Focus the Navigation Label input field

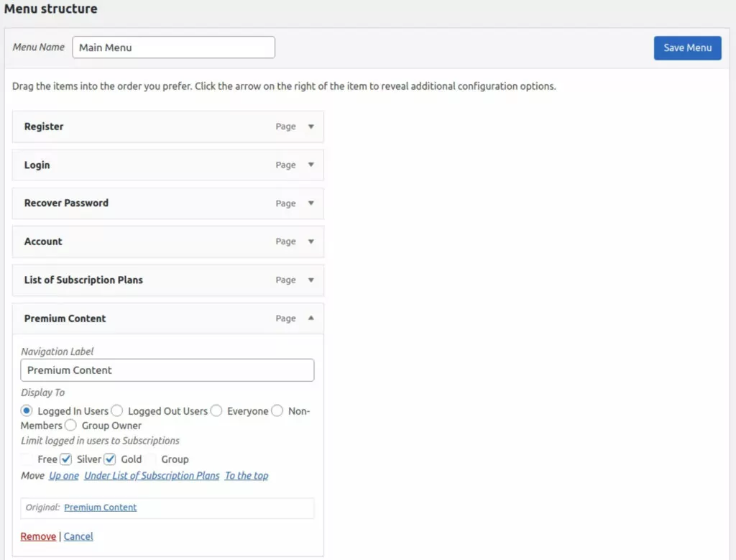coord(167,370)
